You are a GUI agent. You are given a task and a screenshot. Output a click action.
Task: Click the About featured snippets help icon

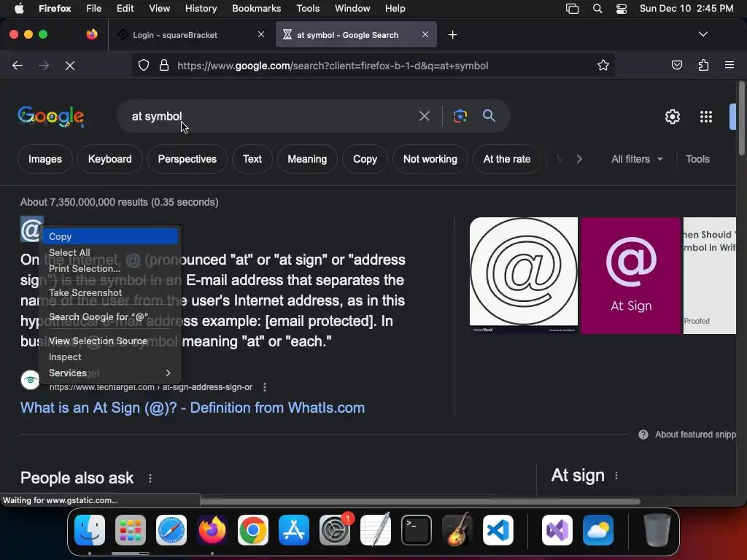(x=643, y=435)
